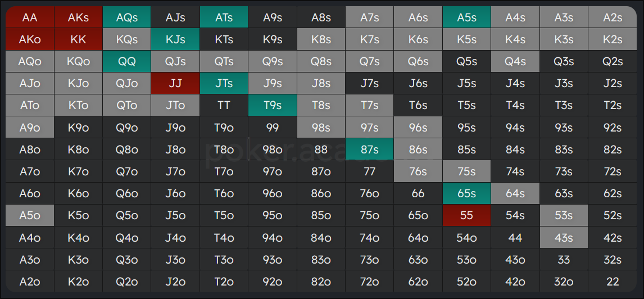The width and height of the screenshot is (644, 299).
Task: Click the 72o offsuit cell
Action: click(x=370, y=282)
